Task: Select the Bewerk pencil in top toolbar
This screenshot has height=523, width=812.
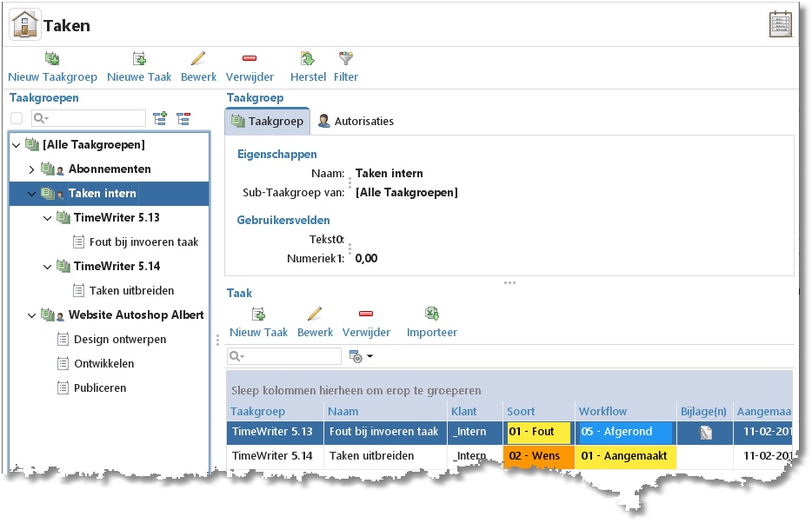Action: click(198, 58)
